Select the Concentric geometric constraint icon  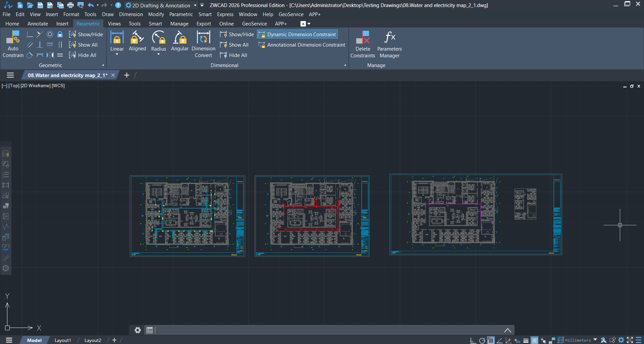pos(50,34)
